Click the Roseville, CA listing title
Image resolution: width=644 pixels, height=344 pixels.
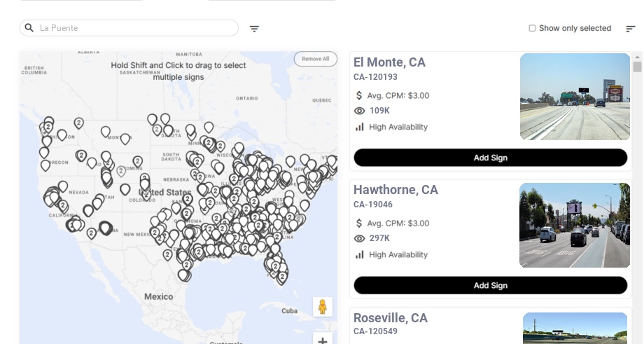(390, 318)
